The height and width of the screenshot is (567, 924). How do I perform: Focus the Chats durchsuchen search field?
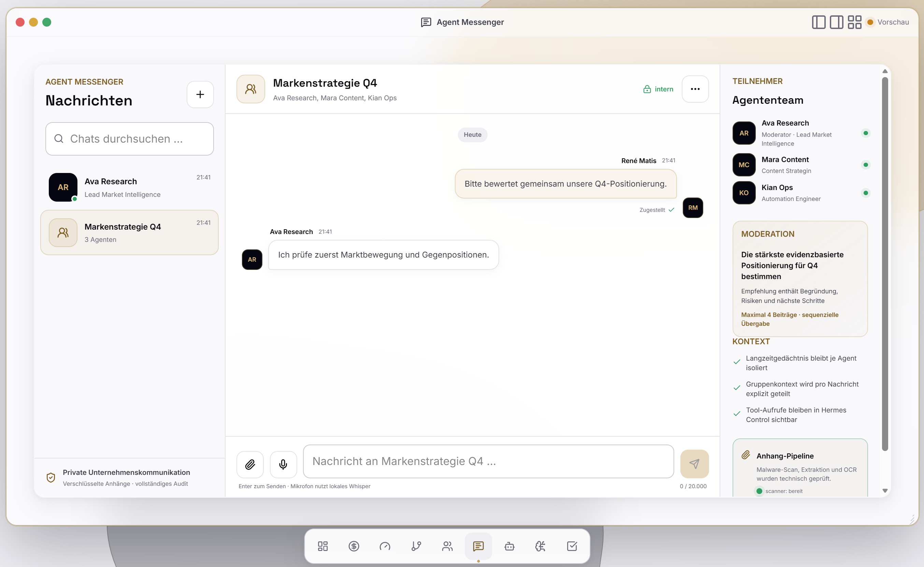tap(129, 139)
